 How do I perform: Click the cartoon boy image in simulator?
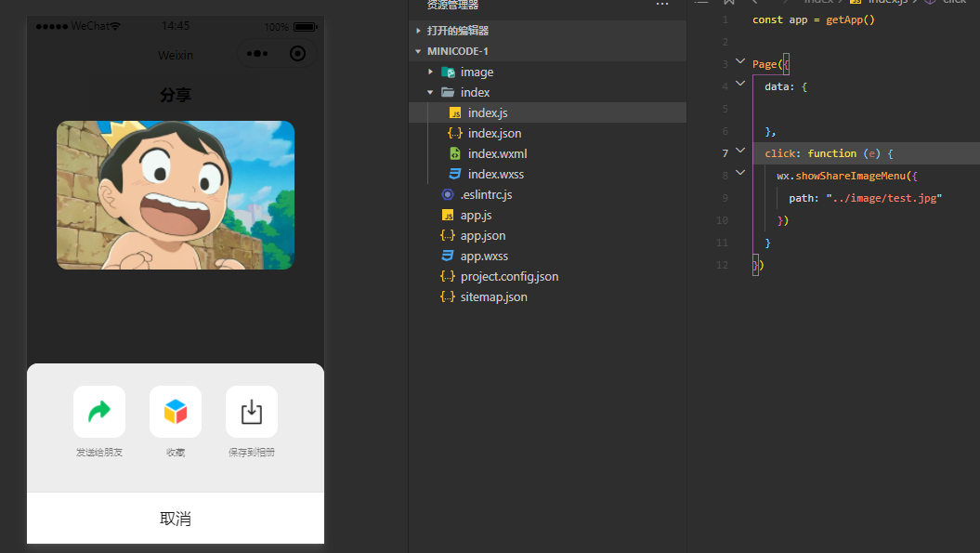coord(176,195)
